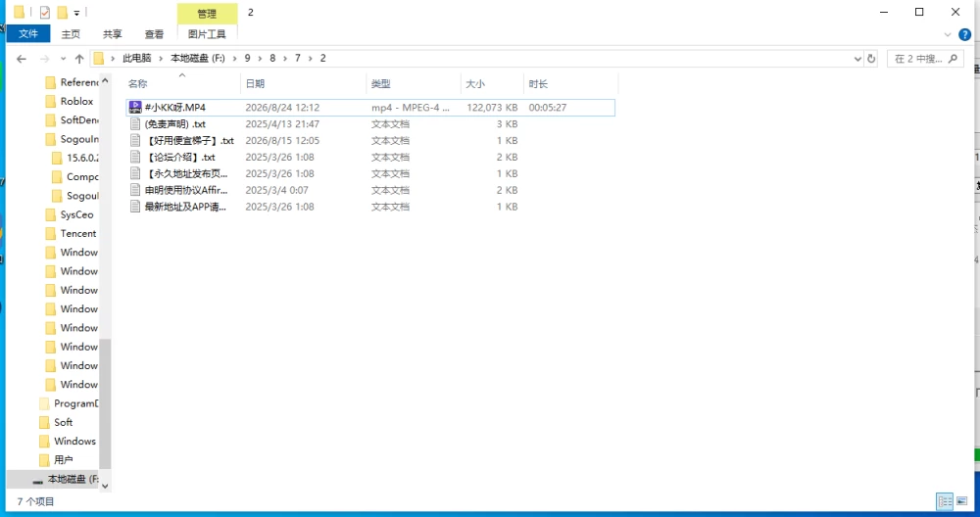Screen dimensions: 980x517
Task: Click the search magnifier icon
Action: 953,59
